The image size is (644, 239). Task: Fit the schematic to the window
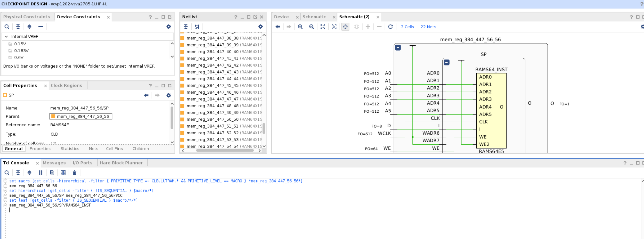pos(323,27)
